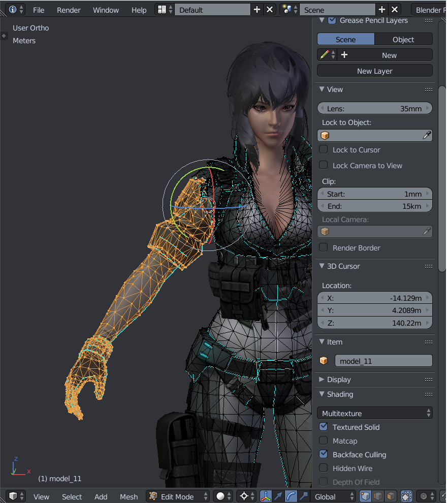Open the Render menu

pyautogui.click(x=69, y=10)
